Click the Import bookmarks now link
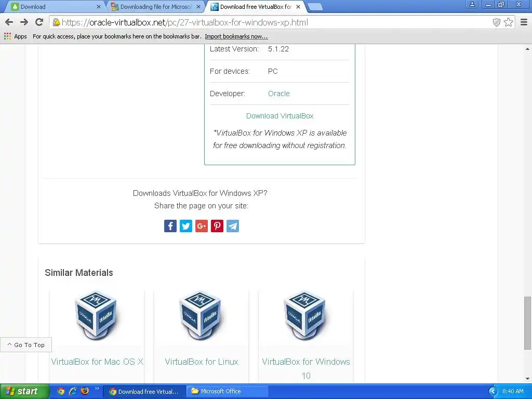Viewport: 532px width, 399px height. pyautogui.click(x=236, y=36)
